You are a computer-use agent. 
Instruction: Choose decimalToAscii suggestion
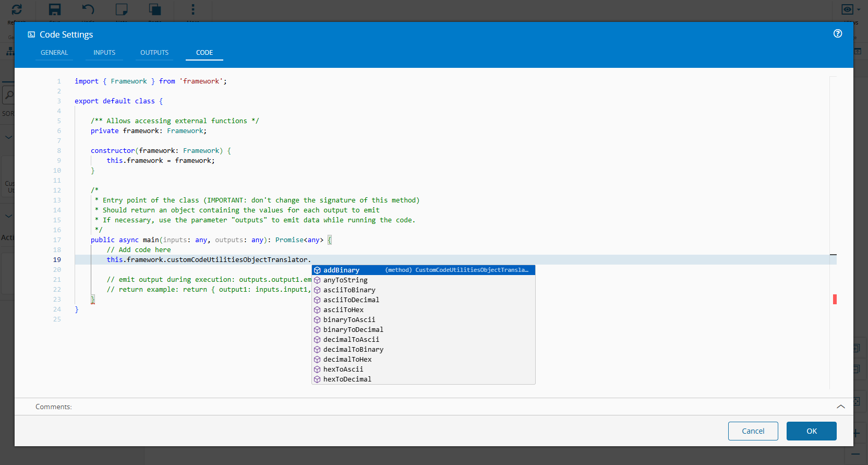click(x=424, y=340)
